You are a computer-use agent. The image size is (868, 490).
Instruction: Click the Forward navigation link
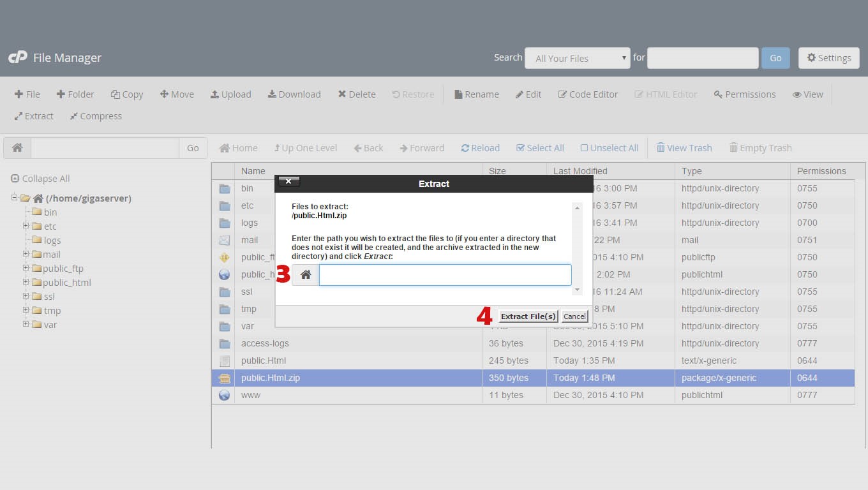423,148
